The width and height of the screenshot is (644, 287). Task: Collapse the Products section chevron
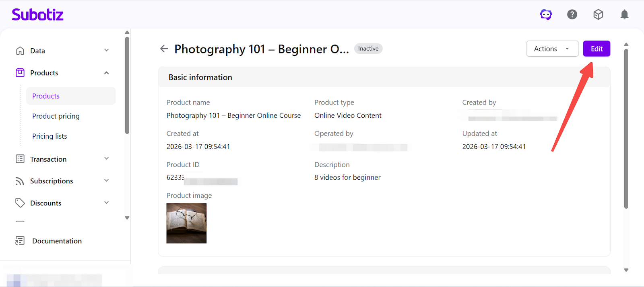pos(107,73)
